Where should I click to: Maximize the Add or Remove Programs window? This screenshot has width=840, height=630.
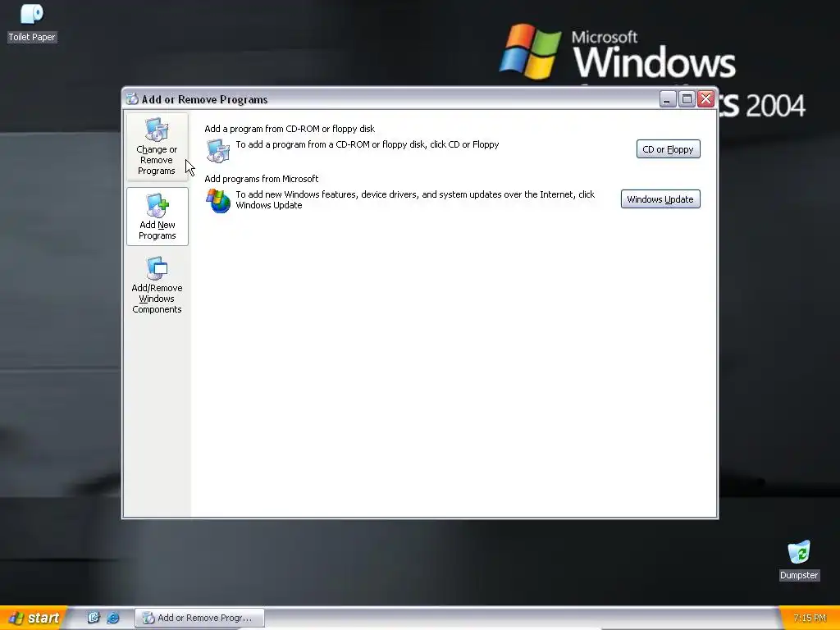[x=687, y=99]
